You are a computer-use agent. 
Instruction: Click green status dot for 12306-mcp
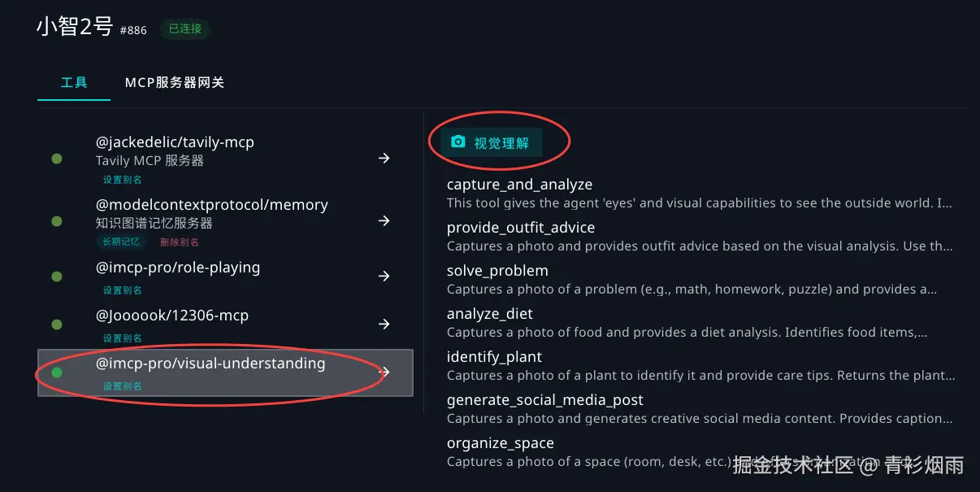click(x=57, y=324)
